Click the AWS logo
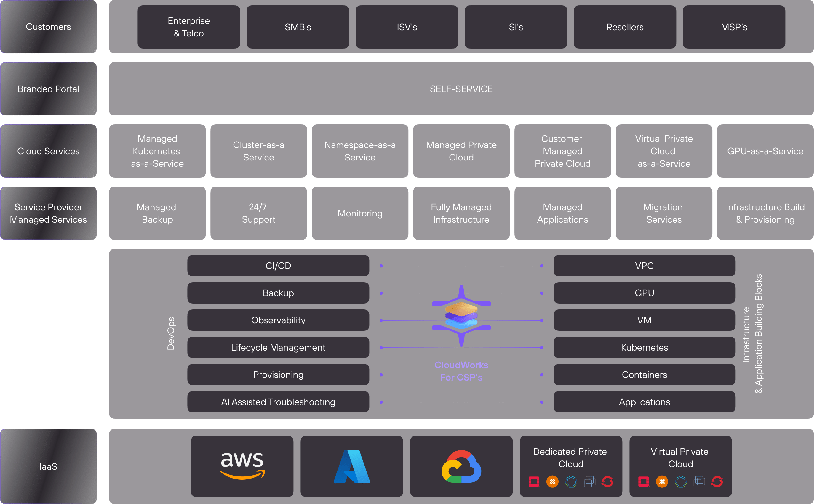 242,466
